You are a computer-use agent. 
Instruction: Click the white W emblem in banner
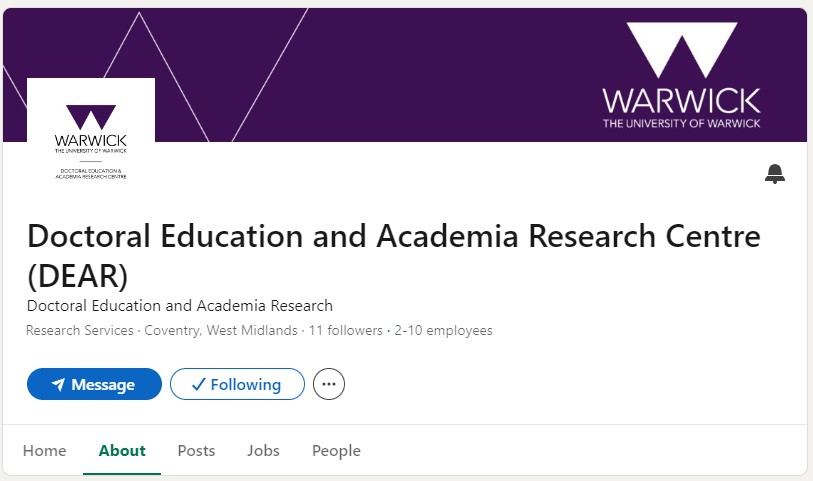(680, 52)
